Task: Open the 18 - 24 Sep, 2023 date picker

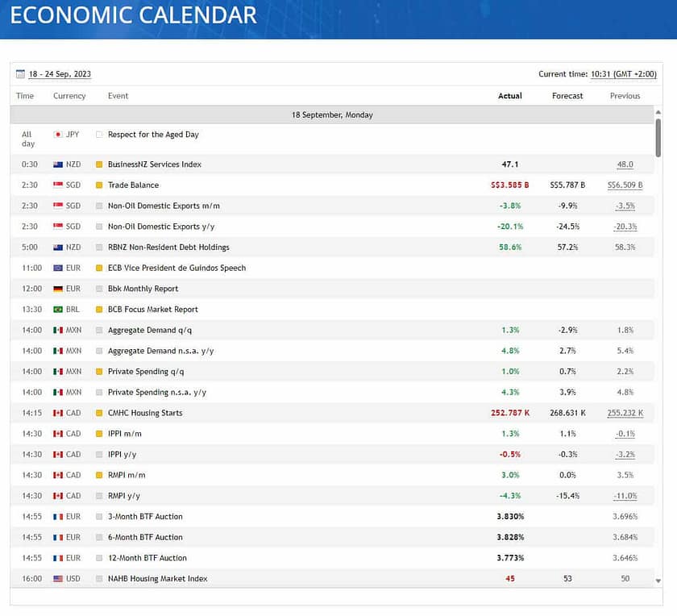Action: tap(60, 74)
